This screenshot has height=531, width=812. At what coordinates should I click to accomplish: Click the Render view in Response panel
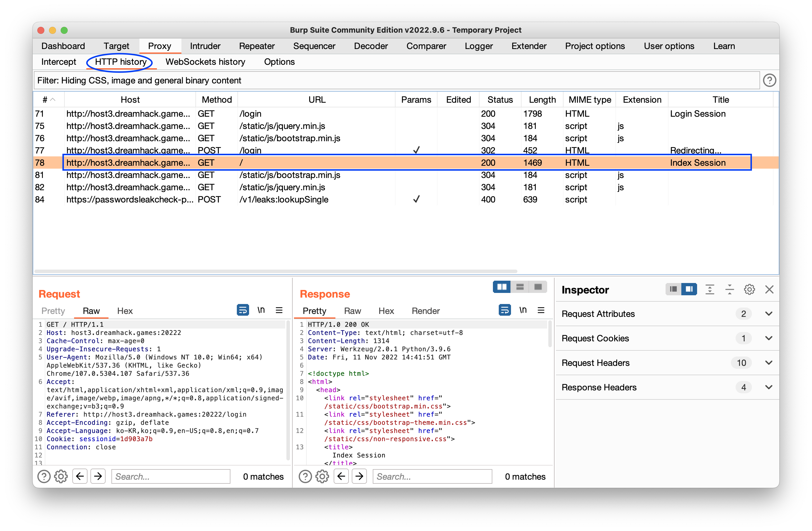tap(426, 311)
